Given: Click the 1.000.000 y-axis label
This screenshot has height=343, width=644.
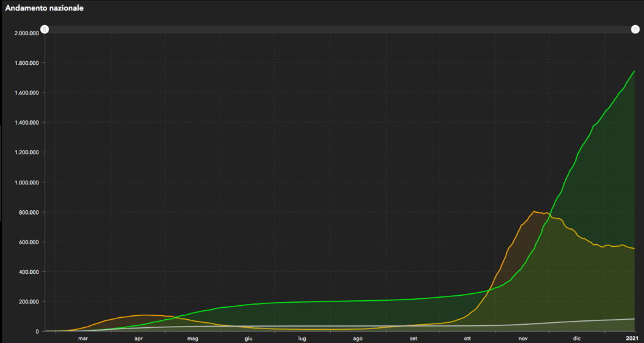Looking at the screenshot, I should 26,183.
